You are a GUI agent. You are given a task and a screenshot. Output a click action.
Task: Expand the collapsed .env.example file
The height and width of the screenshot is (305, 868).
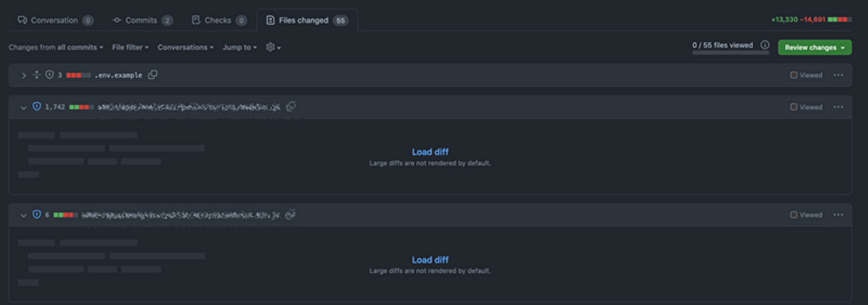pyautogui.click(x=24, y=75)
